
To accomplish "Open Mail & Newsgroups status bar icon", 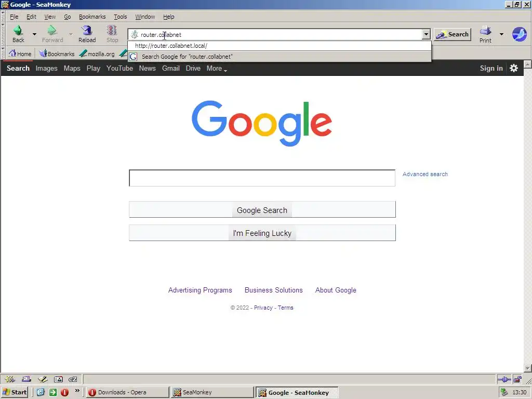I will point(26,379).
